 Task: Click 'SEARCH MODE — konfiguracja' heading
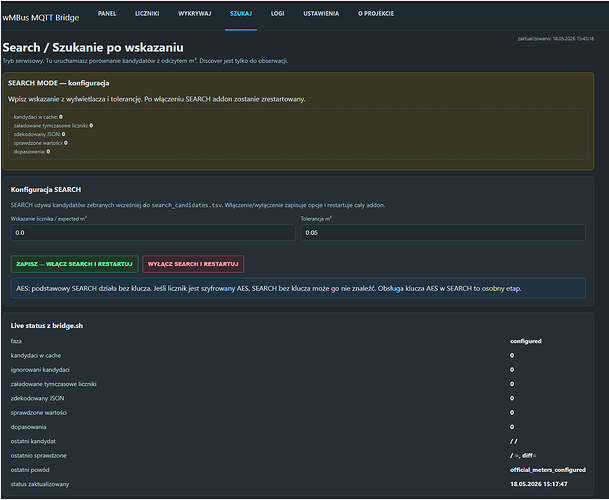[59, 83]
